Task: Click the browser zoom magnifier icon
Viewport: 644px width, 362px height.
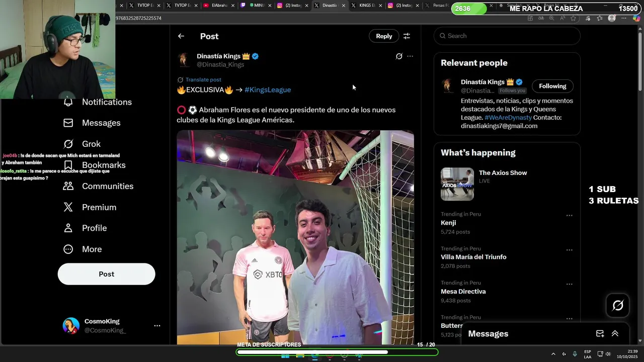Action: (551, 18)
